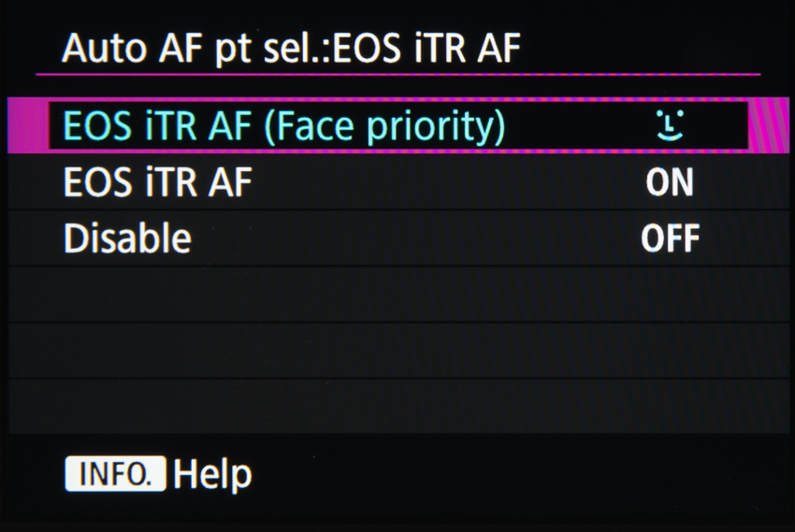Image resolution: width=795 pixels, height=532 pixels.
Task: Pick the Disable option label
Action: 127,238
